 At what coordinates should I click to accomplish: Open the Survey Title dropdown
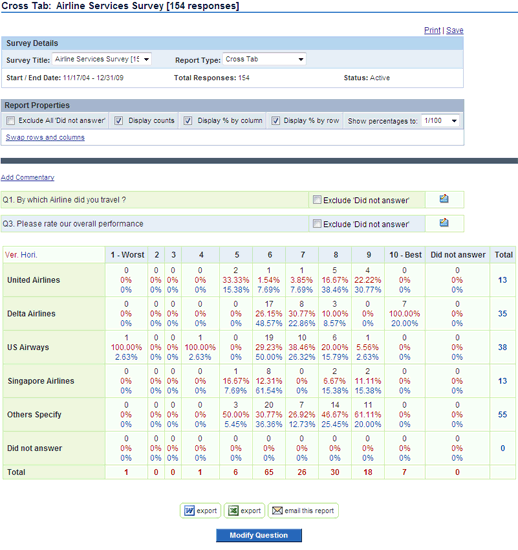(x=102, y=59)
